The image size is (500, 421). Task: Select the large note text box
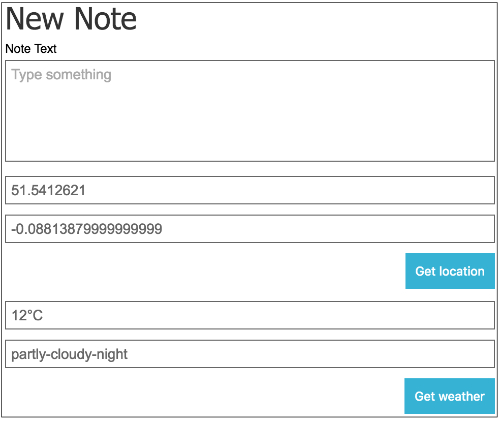pyautogui.click(x=250, y=111)
